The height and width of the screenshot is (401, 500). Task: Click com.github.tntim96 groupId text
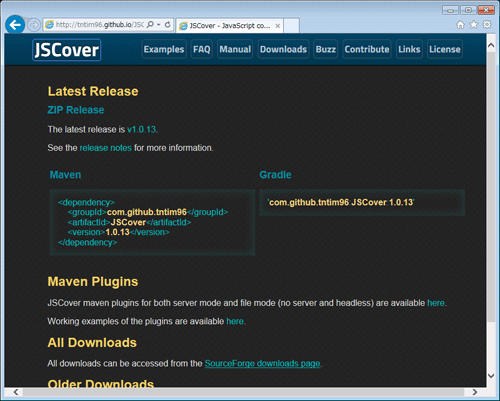(x=147, y=212)
